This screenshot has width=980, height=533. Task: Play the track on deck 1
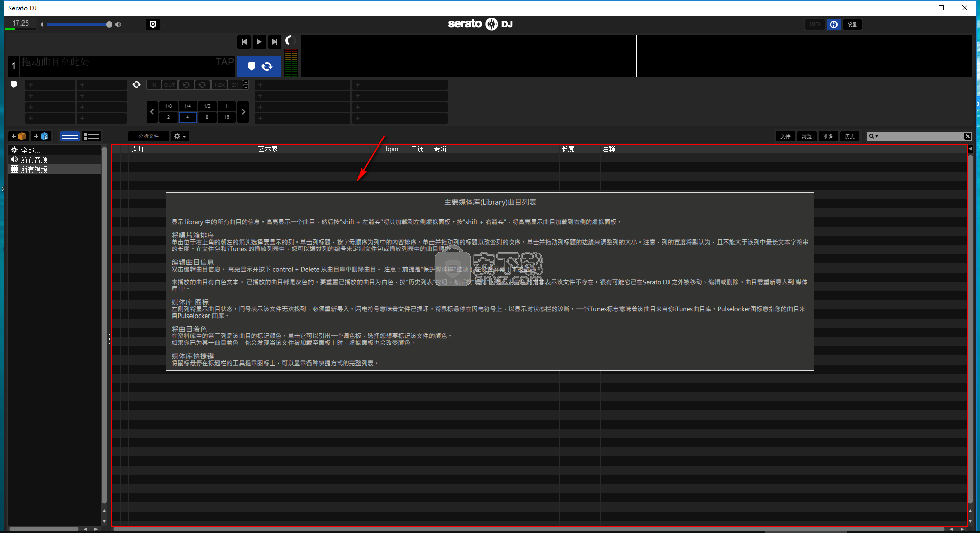259,42
